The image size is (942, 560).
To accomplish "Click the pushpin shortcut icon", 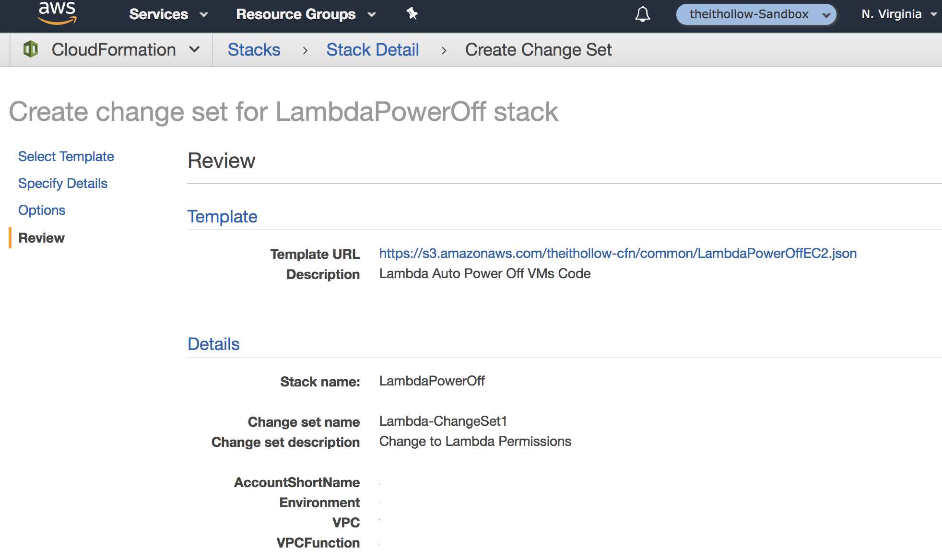I will (x=412, y=14).
